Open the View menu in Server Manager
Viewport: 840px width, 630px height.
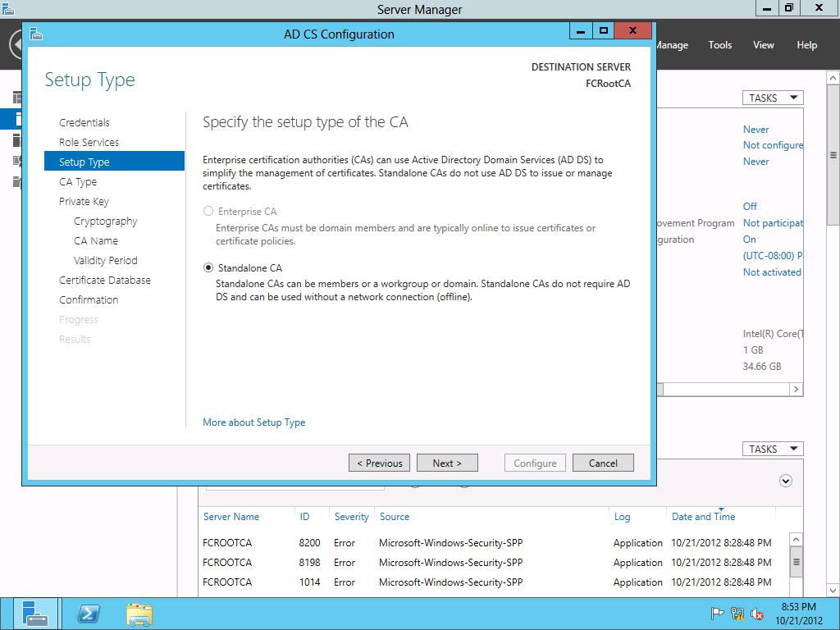pos(764,45)
